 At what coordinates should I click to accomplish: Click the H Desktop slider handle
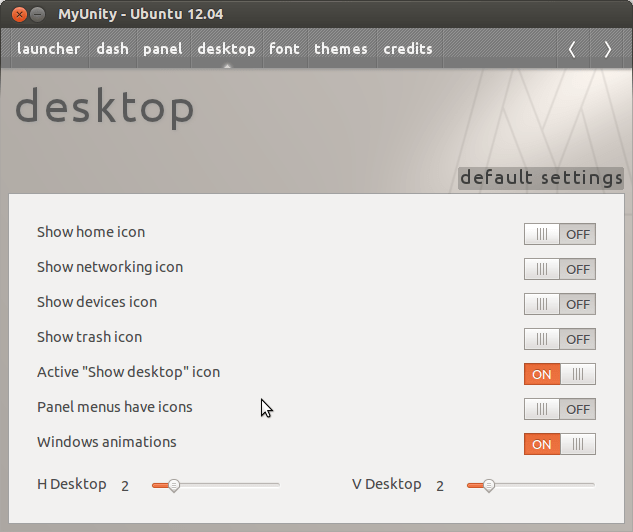point(174,485)
